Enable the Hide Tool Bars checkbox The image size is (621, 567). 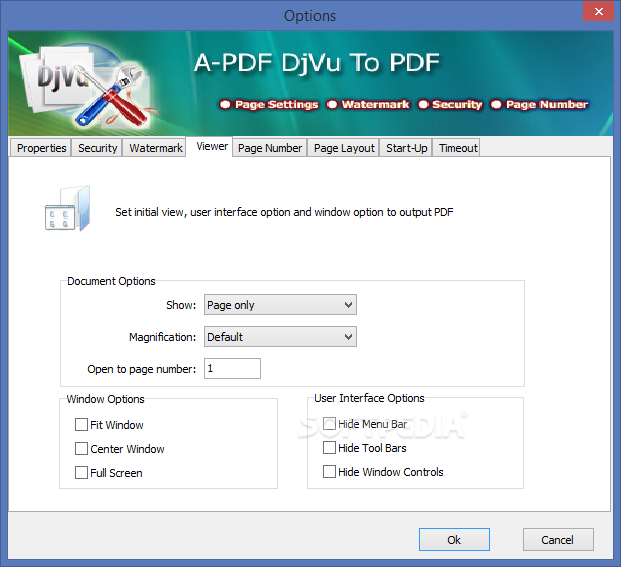click(329, 447)
